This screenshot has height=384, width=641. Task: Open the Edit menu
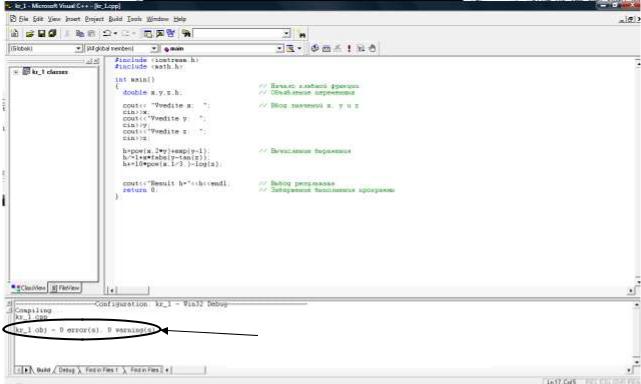tap(38, 19)
